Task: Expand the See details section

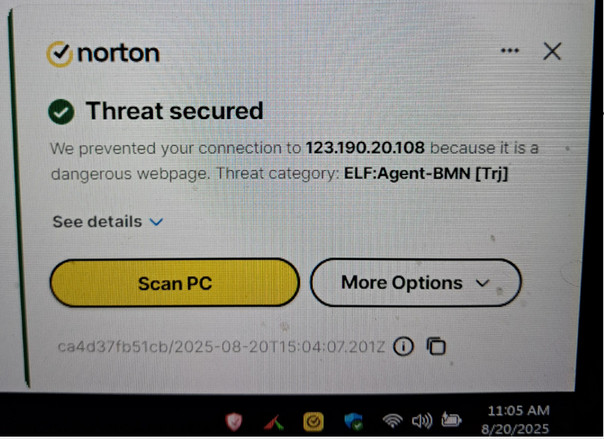Action: (x=108, y=222)
